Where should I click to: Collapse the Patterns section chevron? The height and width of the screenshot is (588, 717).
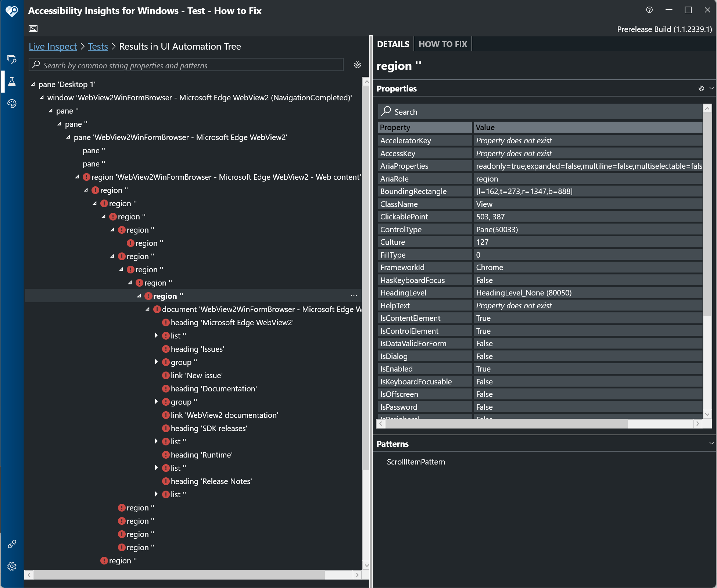pyautogui.click(x=711, y=444)
